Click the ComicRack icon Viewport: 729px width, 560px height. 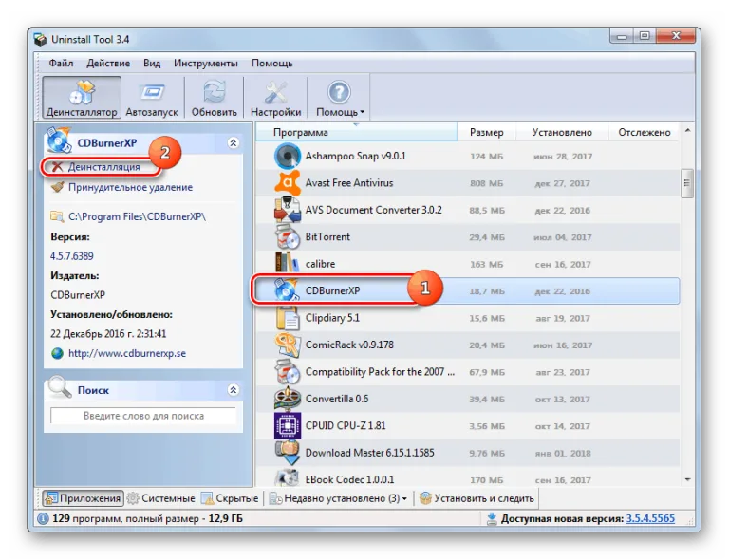(x=288, y=345)
